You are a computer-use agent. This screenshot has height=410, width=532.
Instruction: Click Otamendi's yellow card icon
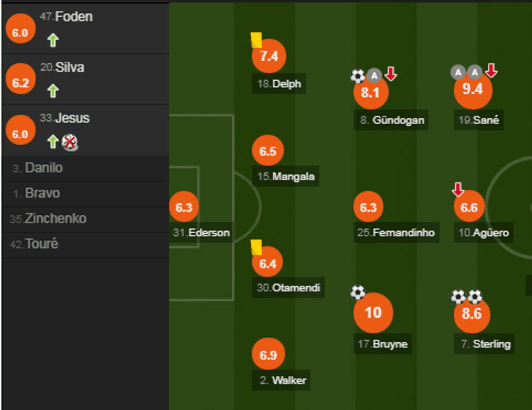click(x=256, y=247)
